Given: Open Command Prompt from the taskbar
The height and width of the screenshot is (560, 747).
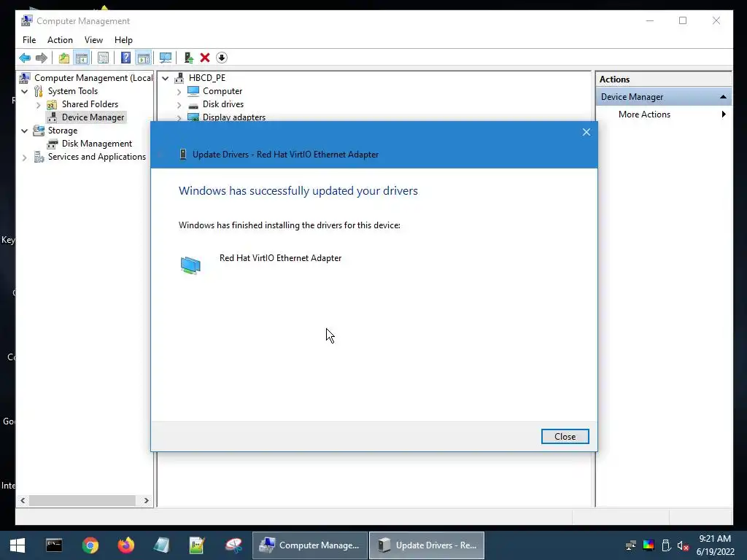Looking at the screenshot, I should (x=54, y=545).
